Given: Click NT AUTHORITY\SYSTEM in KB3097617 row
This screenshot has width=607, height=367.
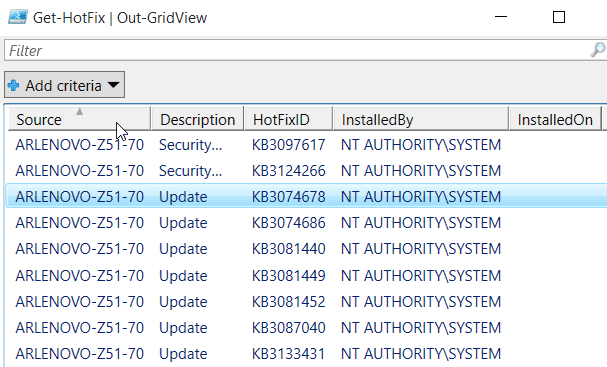Looking at the screenshot, I should tap(421, 145).
